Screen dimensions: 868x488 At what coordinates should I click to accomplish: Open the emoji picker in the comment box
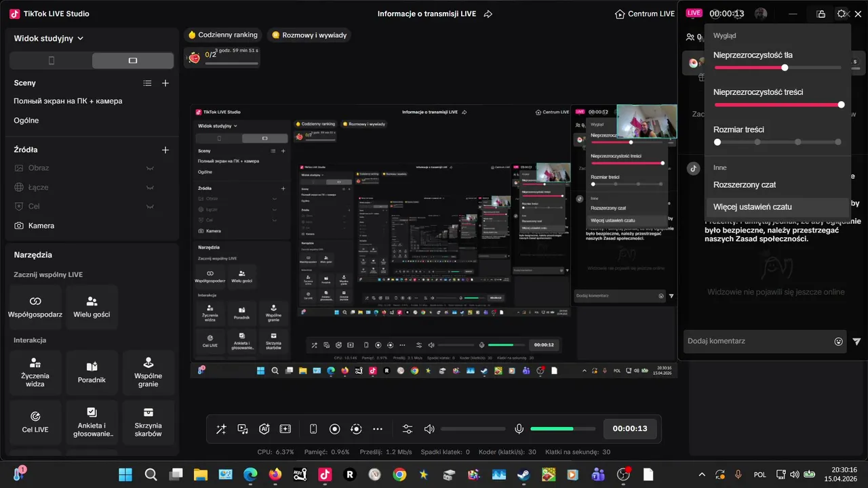click(839, 342)
